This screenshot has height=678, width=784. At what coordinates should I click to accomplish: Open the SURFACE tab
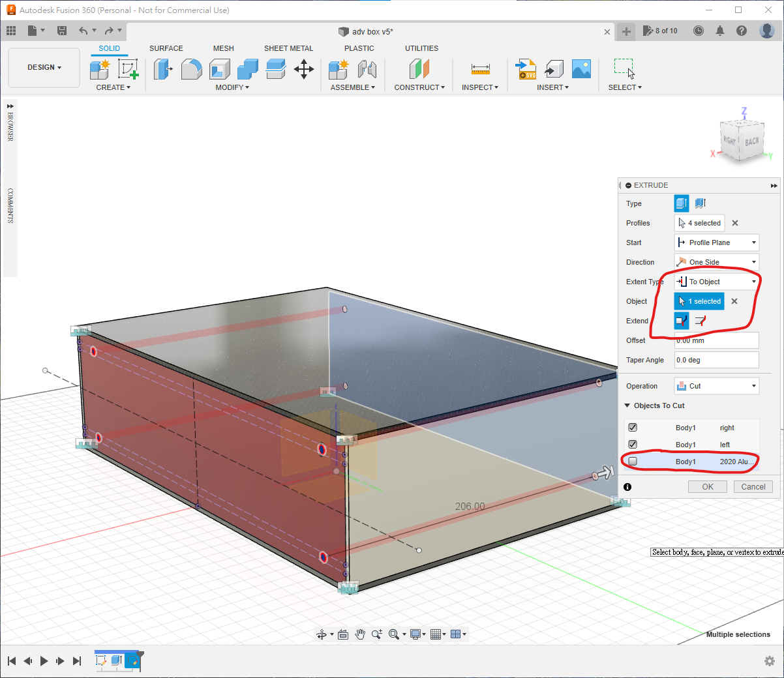pos(166,48)
